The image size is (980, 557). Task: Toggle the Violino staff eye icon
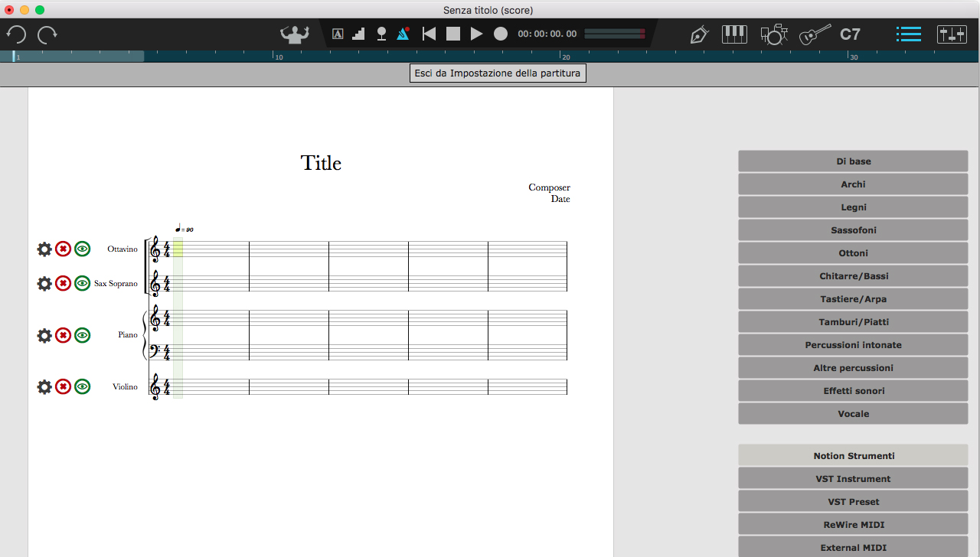(83, 386)
